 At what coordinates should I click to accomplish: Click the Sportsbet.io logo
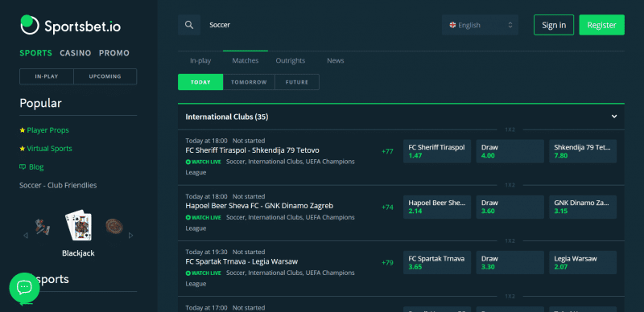click(x=71, y=25)
